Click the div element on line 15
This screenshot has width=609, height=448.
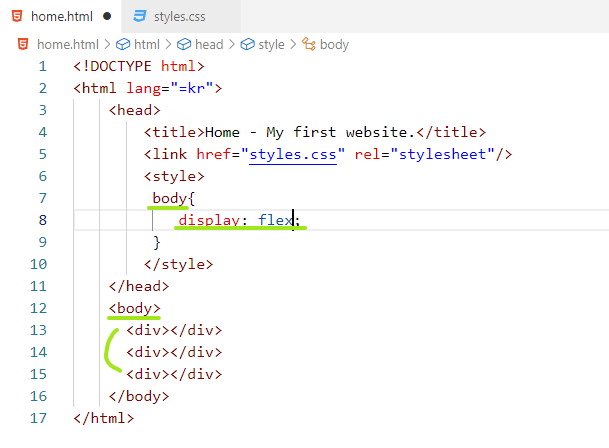pyautogui.click(x=174, y=375)
